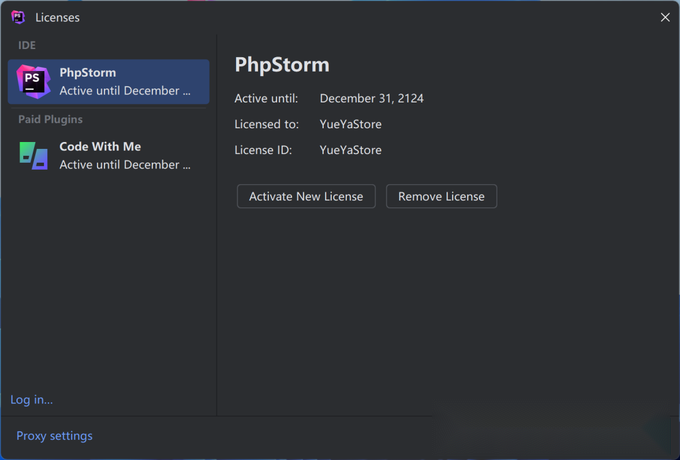Select the PhpStorm license entry
Viewport: 680px width, 460px height.
(108, 82)
